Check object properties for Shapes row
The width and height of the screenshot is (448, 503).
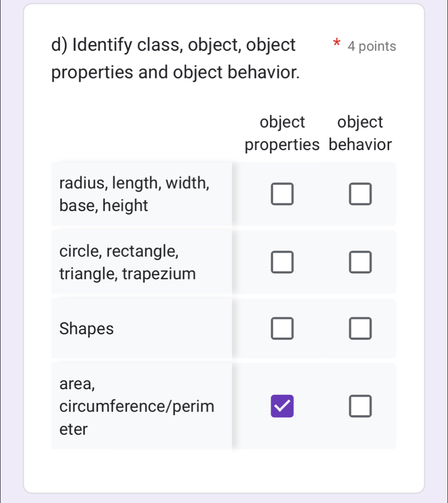click(x=282, y=329)
